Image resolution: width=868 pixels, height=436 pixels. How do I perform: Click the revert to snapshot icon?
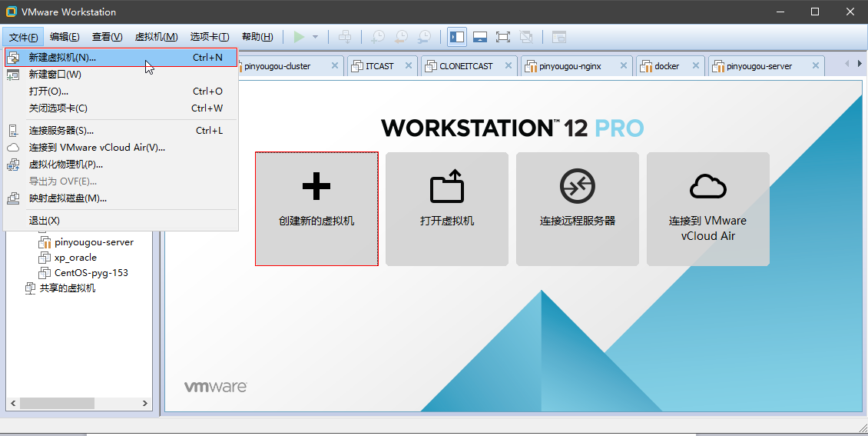(x=401, y=37)
